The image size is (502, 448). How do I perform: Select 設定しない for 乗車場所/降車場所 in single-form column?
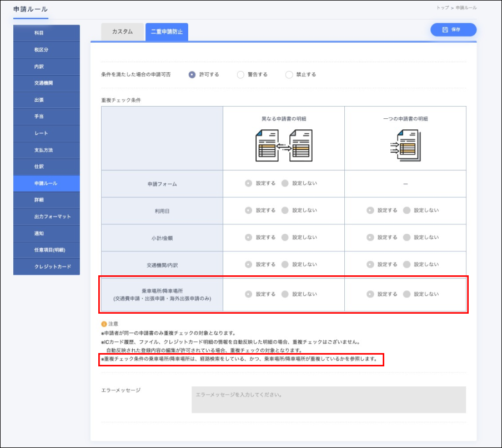click(x=406, y=294)
